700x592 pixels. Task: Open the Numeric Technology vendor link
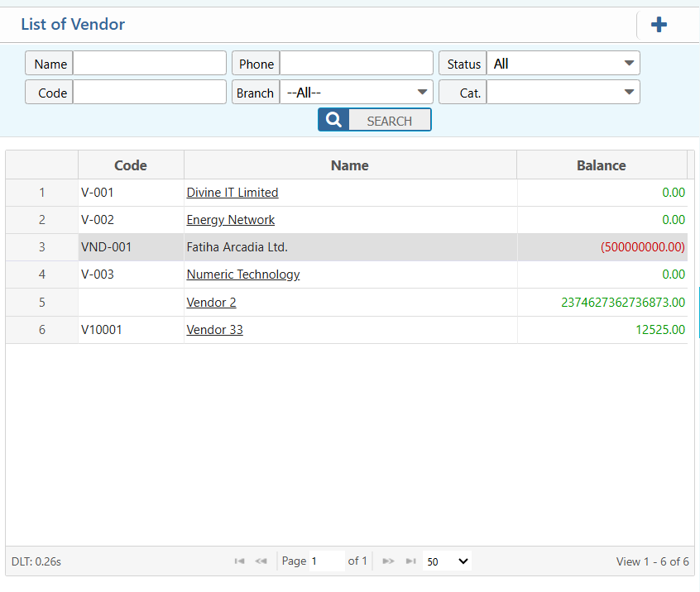(242, 274)
